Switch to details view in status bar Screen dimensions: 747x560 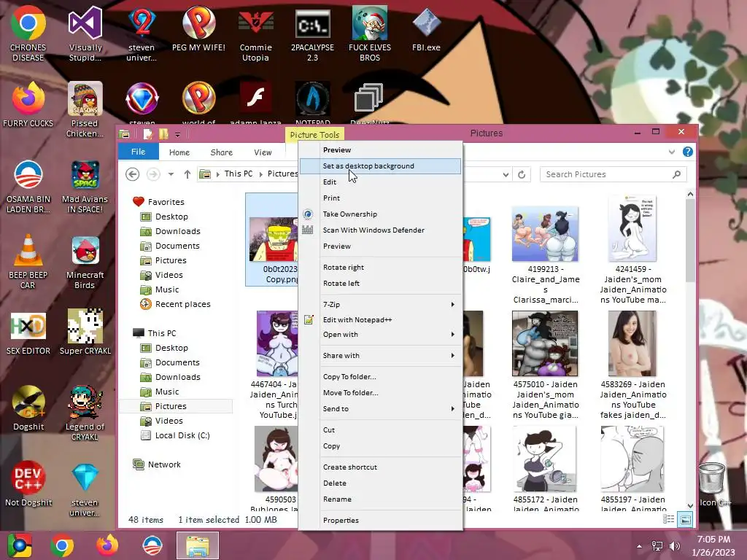point(668,519)
